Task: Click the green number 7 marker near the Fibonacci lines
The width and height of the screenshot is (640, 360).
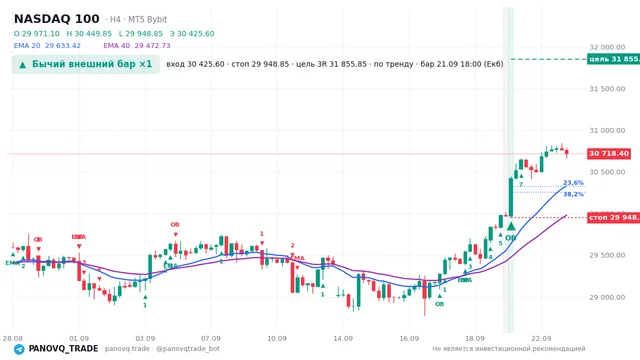Action: pyautogui.click(x=521, y=184)
